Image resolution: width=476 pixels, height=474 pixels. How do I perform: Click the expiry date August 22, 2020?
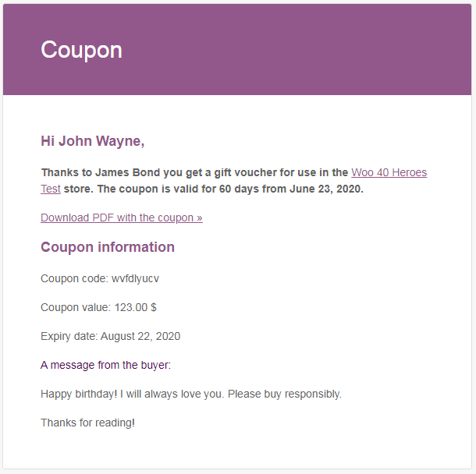click(140, 336)
